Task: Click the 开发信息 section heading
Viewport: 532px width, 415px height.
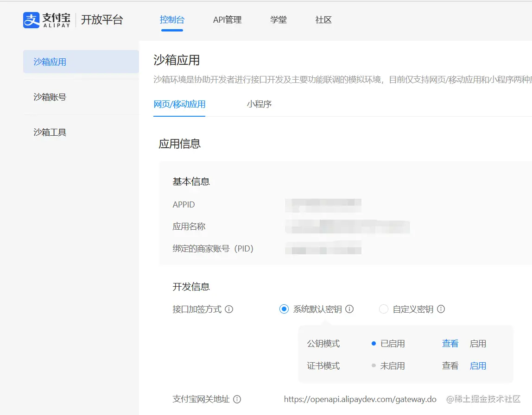Action: click(x=191, y=287)
